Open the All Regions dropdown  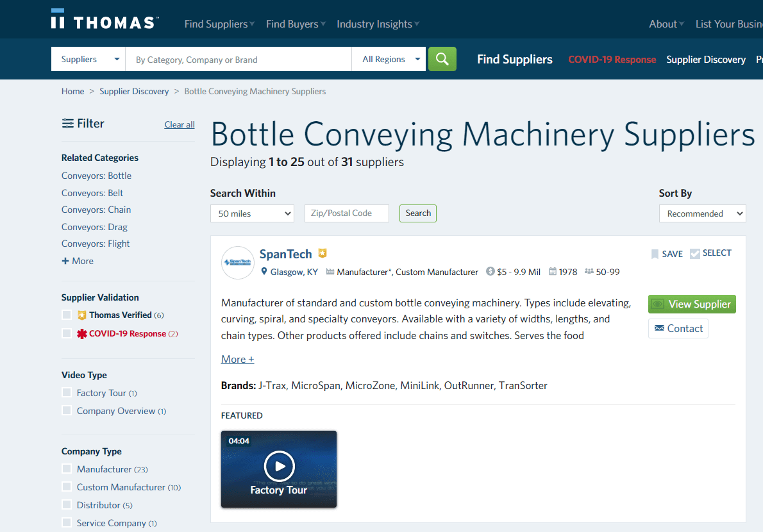tap(389, 59)
